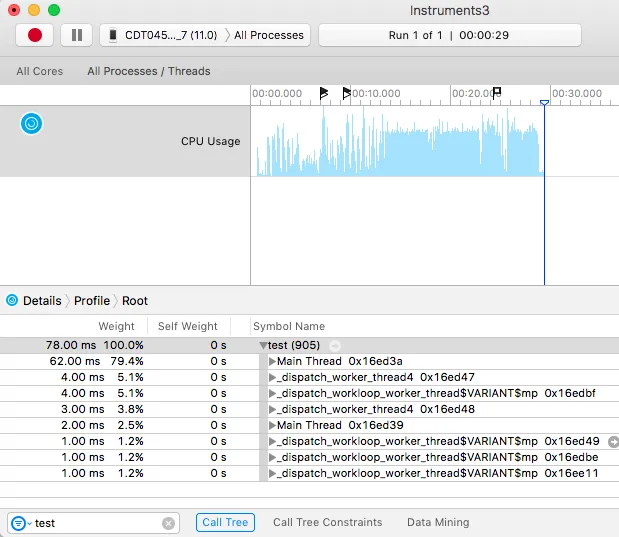Select the 78.00 ms 100.0% weight cell
The height and width of the screenshot is (537, 619).
tap(95, 345)
